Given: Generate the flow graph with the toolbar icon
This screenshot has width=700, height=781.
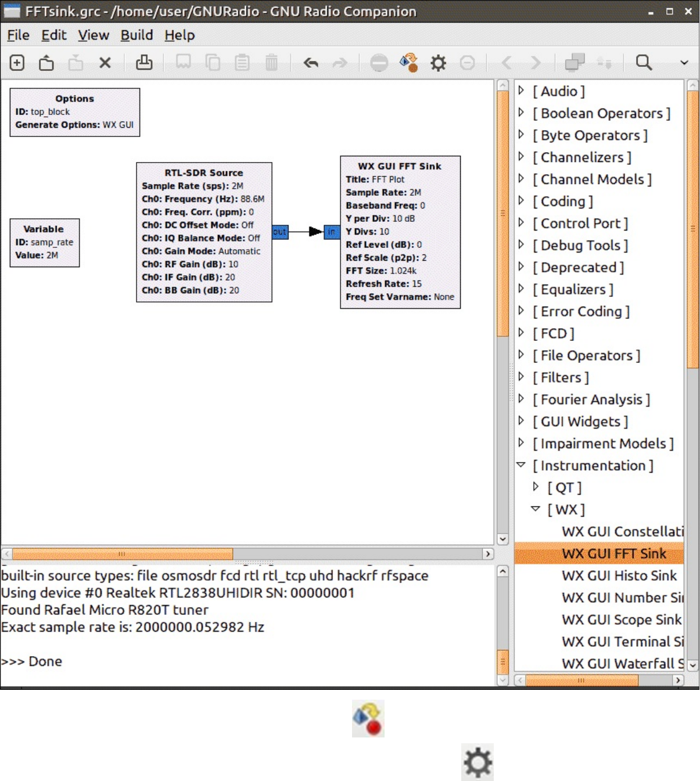Looking at the screenshot, I should (409, 62).
